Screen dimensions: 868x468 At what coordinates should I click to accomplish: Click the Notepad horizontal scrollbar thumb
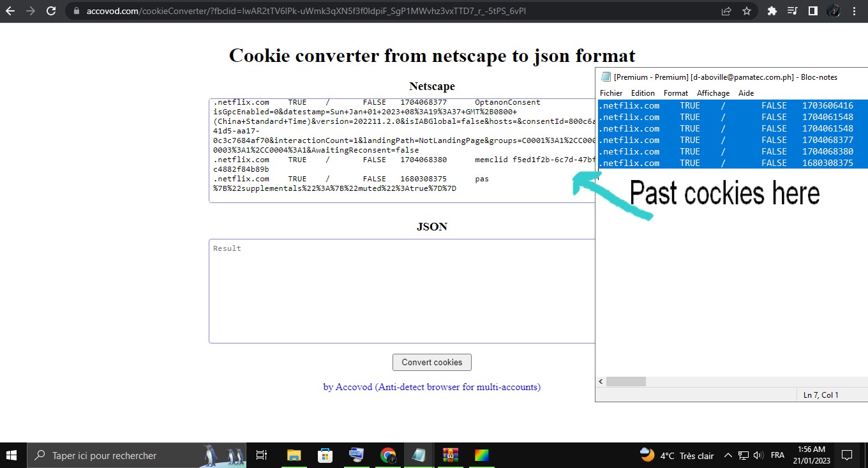tap(625, 381)
